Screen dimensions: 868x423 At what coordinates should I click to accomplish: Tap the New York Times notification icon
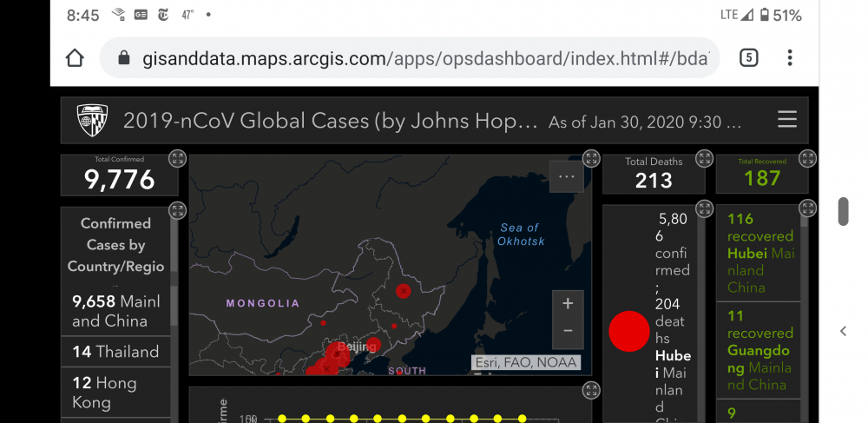[x=163, y=15]
